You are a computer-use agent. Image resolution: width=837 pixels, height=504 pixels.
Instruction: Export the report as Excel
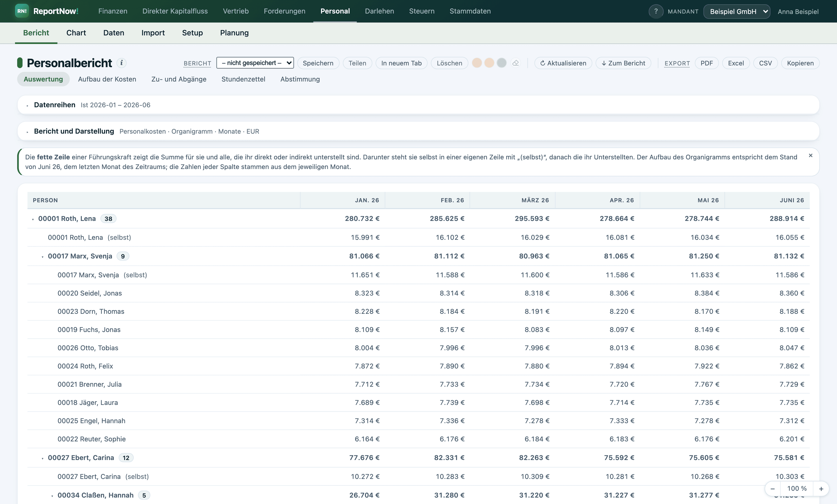click(x=736, y=63)
